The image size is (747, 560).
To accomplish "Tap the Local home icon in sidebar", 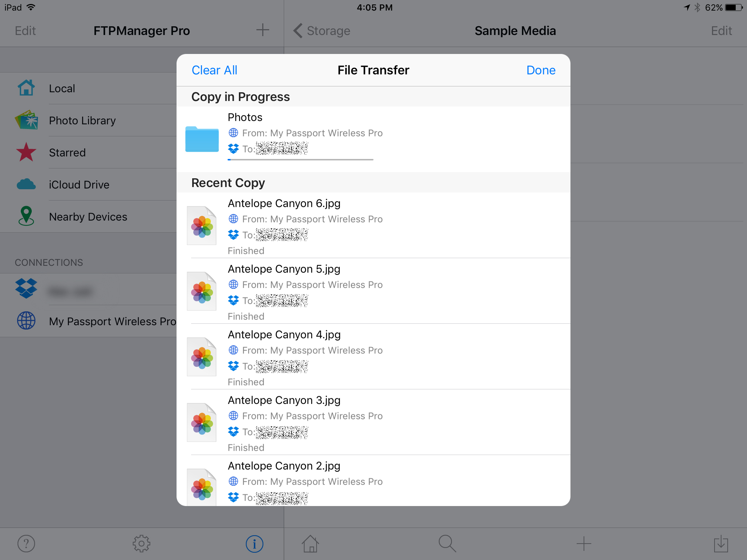I will 26,88.
